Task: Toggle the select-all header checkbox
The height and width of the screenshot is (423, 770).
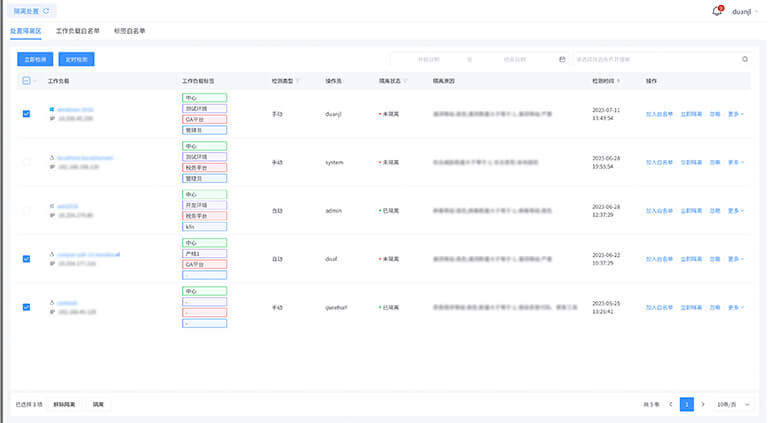Action: tap(26, 80)
